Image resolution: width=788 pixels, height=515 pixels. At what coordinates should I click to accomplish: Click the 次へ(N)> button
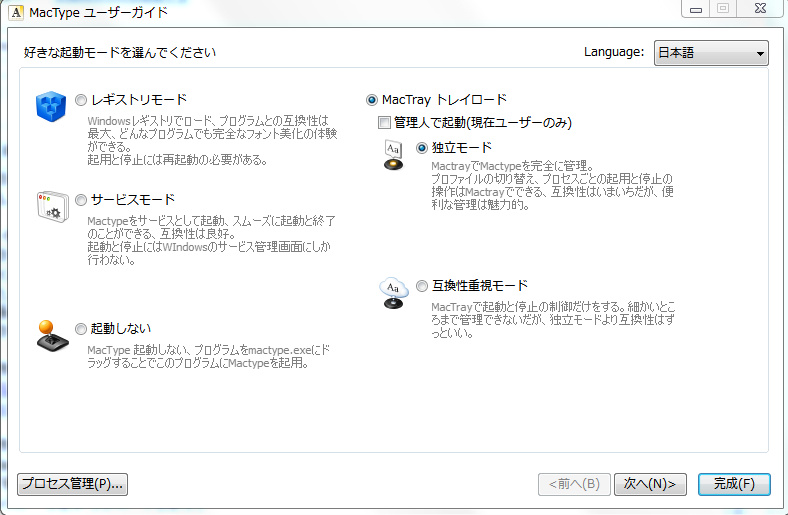pos(650,484)
